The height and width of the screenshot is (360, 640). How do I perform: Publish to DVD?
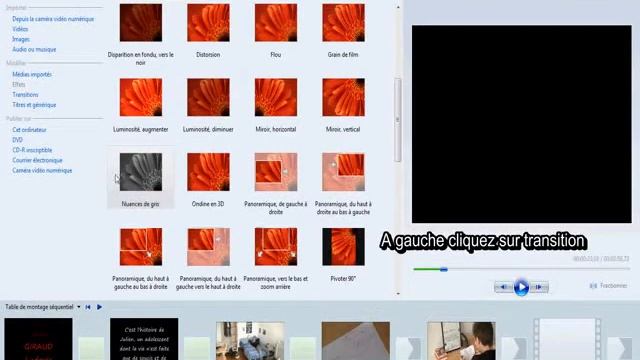pyautogui.click(x=17, y=140)
